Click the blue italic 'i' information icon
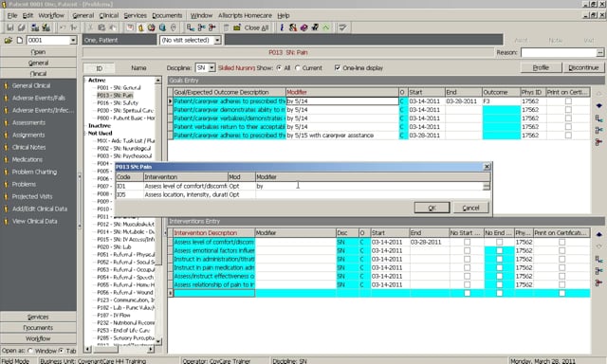The image size is (607, 364). click(282, 27)
